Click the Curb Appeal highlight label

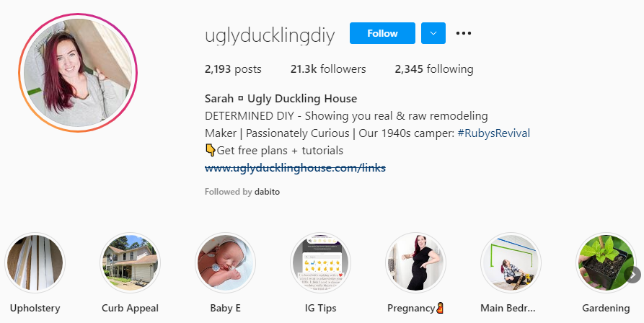coord(131,309)
